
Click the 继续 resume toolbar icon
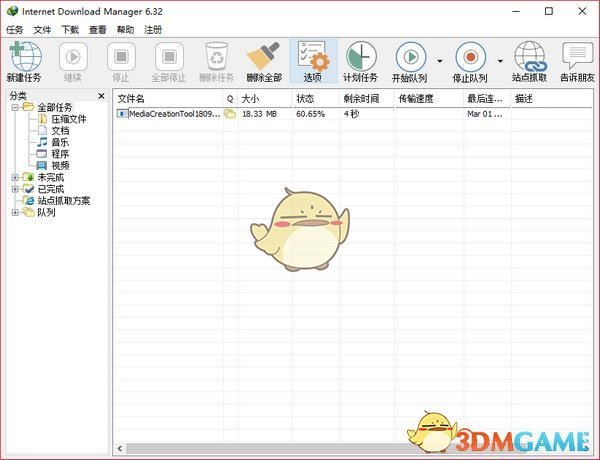73,57
